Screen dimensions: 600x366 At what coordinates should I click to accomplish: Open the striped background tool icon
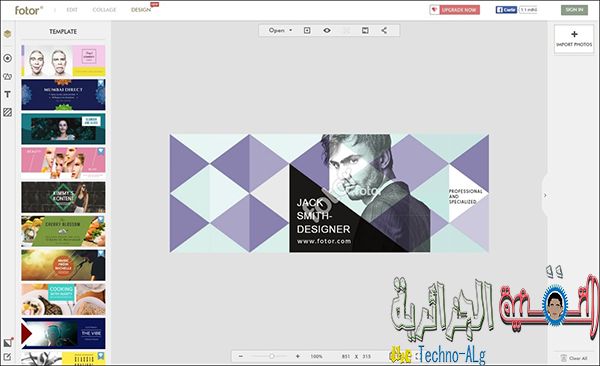click(x=7, y=112)
